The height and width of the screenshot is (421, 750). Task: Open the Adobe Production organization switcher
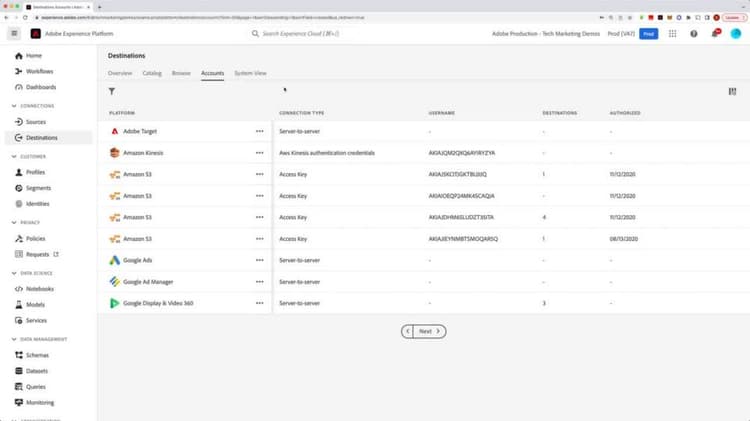pyautogui.click(x=546, y=33)
